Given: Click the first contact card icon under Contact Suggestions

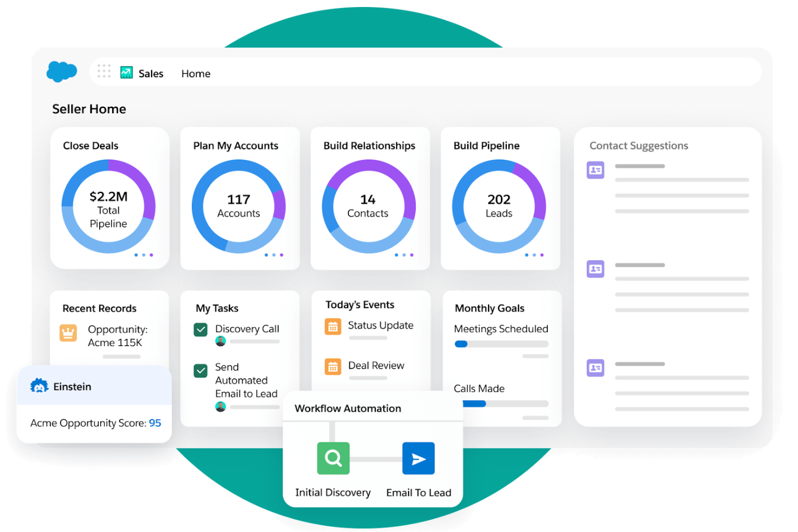Looking at the screenshot, I should tap(595, 170).
